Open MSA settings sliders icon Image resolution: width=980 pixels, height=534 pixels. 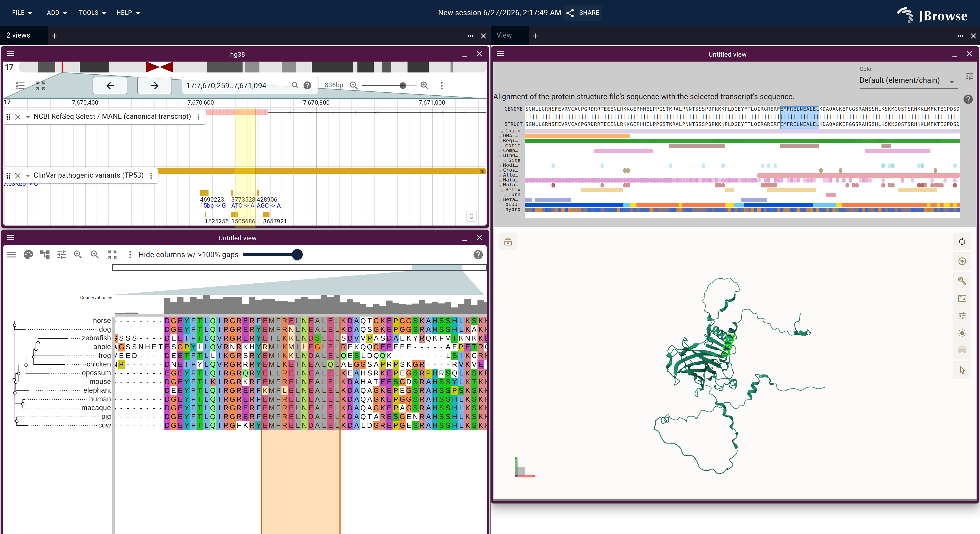pos(62,254)
